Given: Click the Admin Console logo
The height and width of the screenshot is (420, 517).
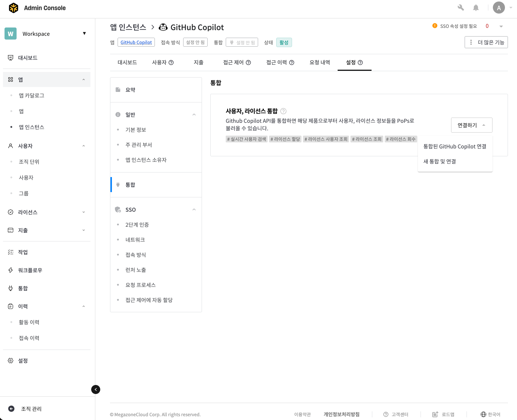Looking at the screenshot, I should pyautogui.click(x=14, y=8).
